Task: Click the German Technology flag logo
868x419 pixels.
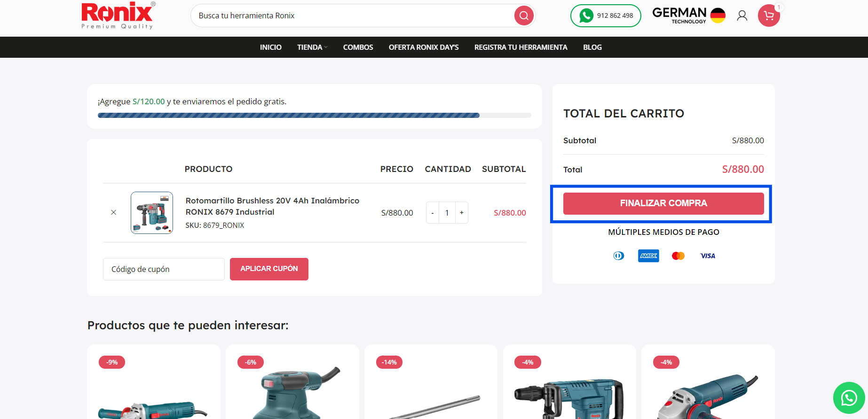Action: (689, 16)
